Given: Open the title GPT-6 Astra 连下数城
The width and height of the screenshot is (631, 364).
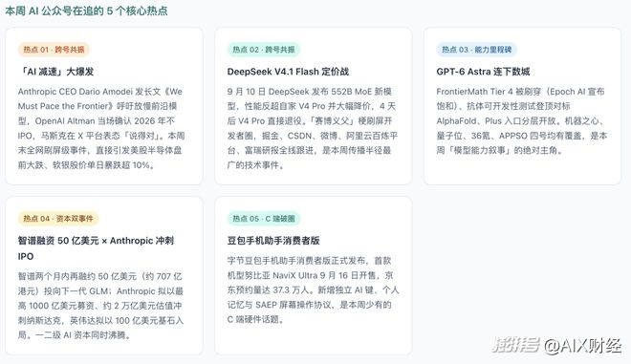Looking at the screenshot, I should pyautogui.click(x=483, y=72).
